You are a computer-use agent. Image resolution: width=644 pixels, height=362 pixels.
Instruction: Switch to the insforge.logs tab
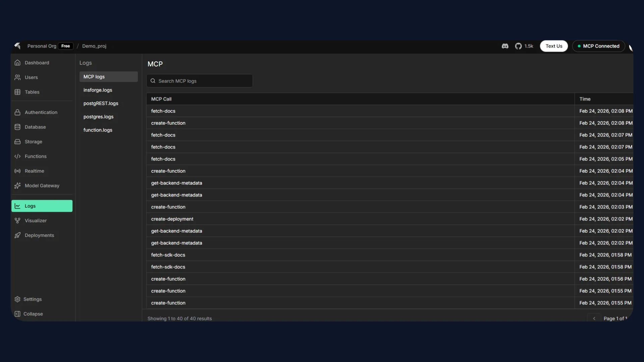(98, 90)
